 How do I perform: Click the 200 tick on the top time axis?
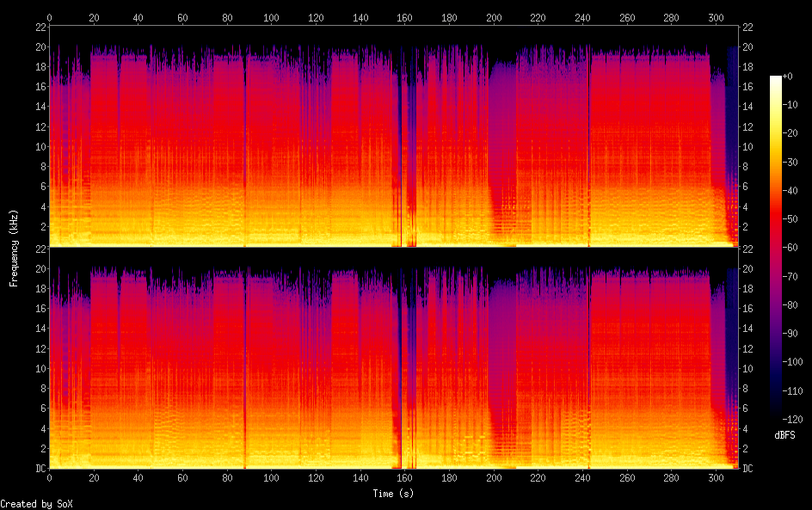click(493, 17)
